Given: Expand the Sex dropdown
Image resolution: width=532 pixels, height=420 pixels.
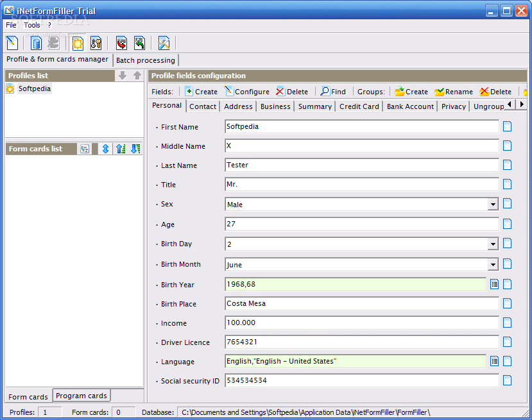Looking at the screenshot, I should point(493,205).
